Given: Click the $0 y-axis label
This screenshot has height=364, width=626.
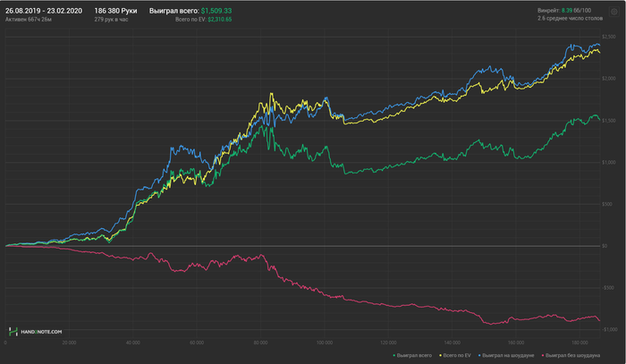Looking at the screenshot, I should [605, 246].
